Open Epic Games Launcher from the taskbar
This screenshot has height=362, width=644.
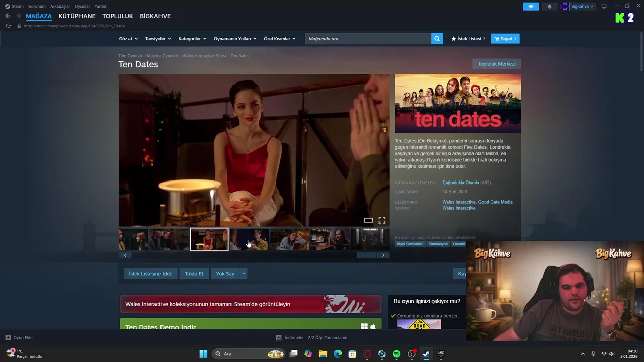point(441,354)
